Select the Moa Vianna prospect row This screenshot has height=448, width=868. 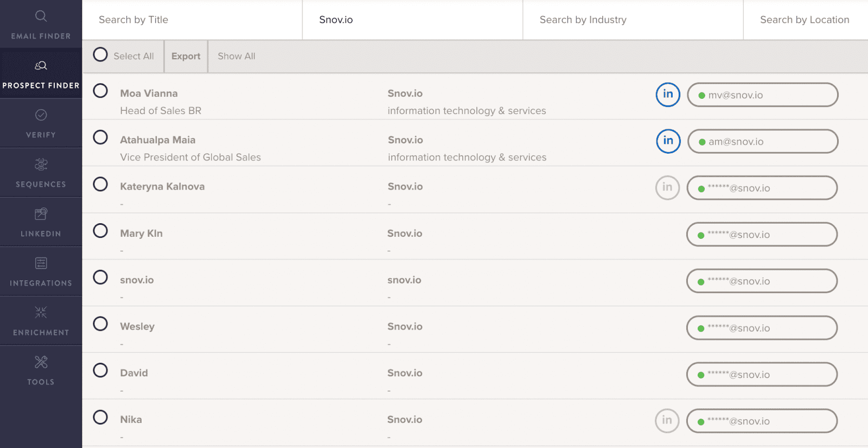point(100,91)
